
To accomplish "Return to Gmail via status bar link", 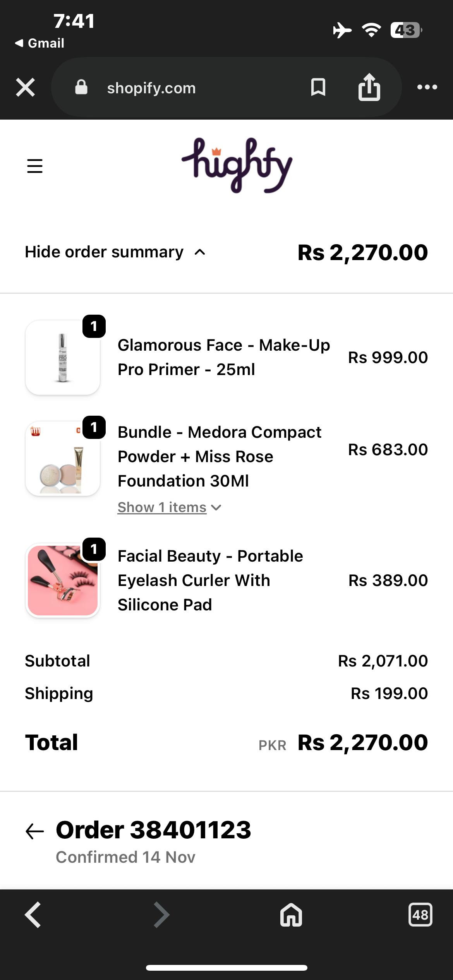I will (x=40, y=43).
